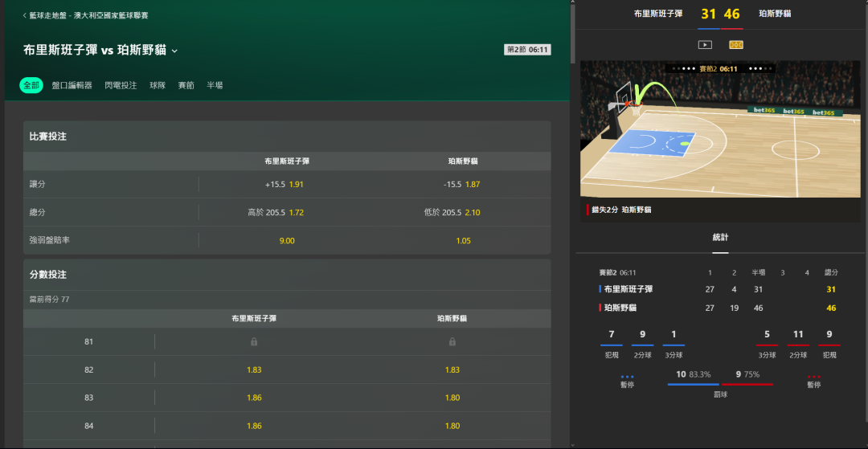
Task: Click the 總分 column header in scoreboard
Action: coord(831,272)
